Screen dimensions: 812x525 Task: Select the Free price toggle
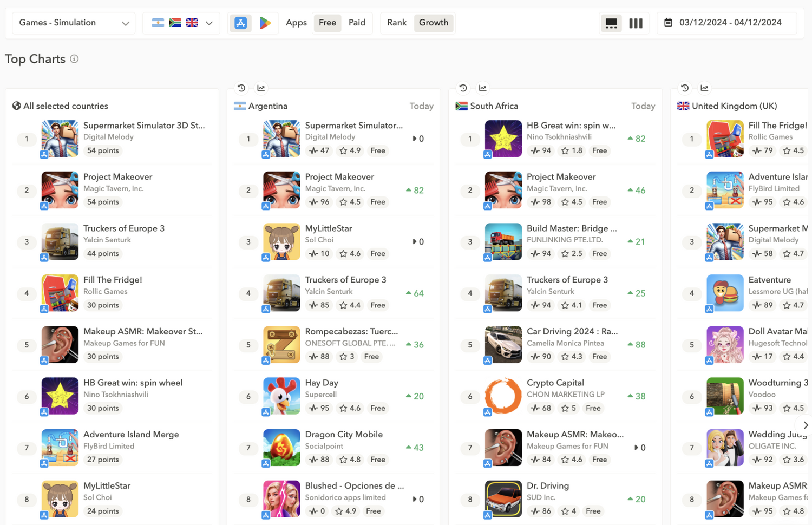[x=328, y=23]
